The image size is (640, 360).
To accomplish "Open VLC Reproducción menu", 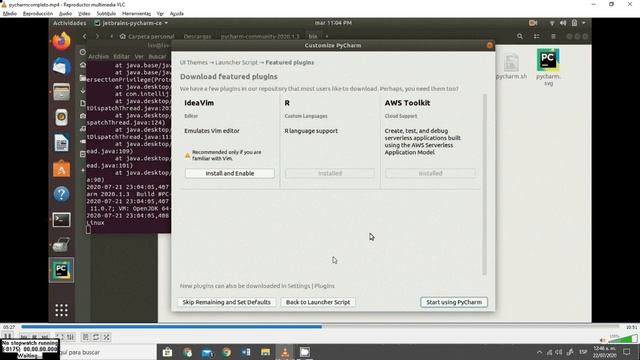I will pyautogui.click(x=38, y=13).
